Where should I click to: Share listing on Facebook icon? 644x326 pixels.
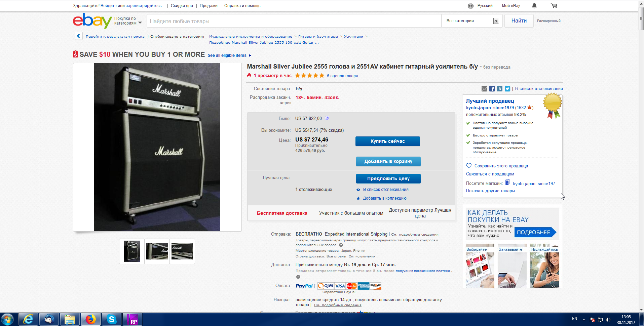coord(492,89)
